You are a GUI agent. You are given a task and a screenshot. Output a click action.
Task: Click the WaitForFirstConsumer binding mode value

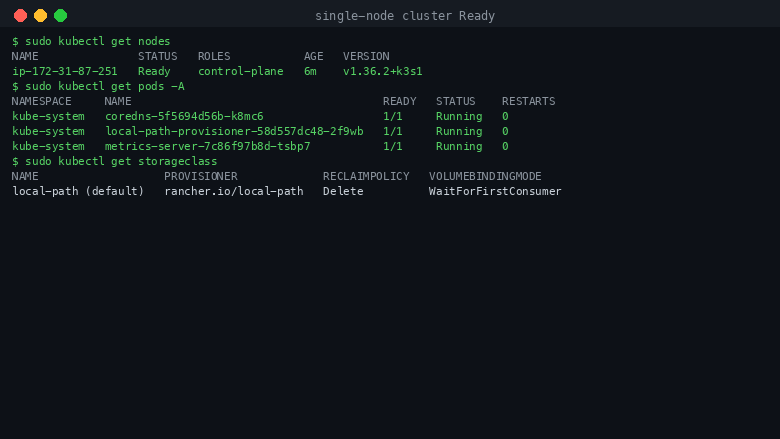click(495, 191)
